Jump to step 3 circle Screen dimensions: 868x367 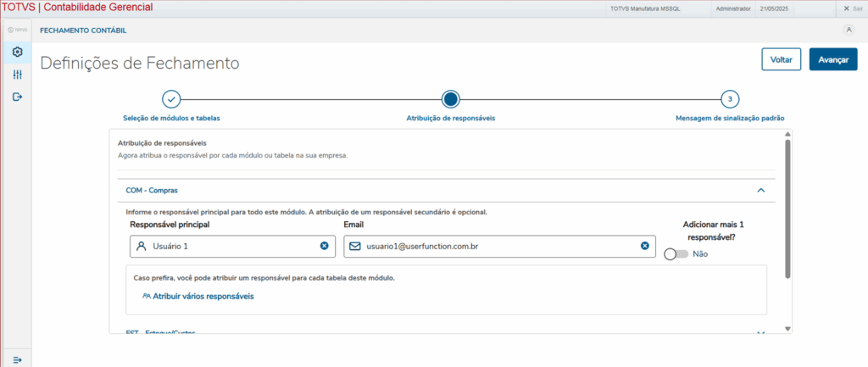(730, 99)
